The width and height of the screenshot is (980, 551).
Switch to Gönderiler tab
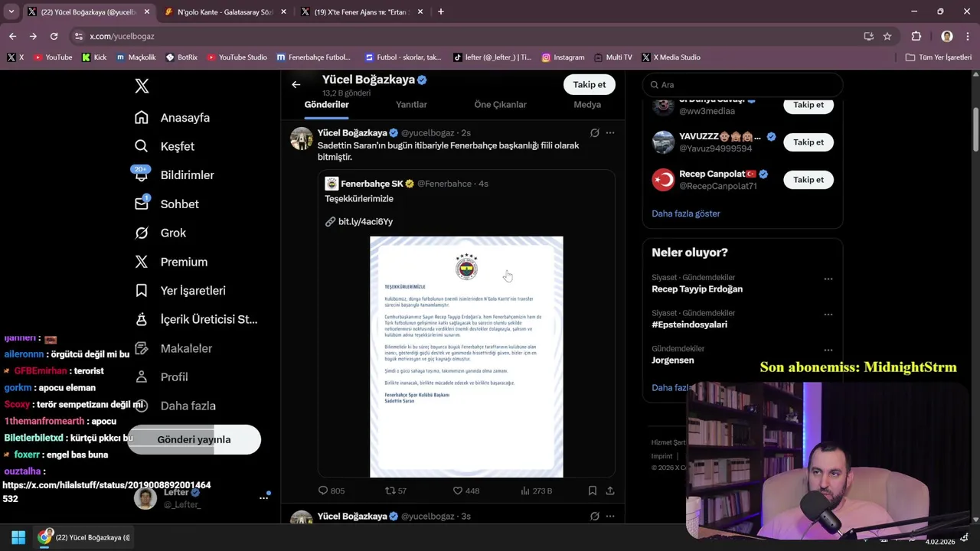(327, 105)
